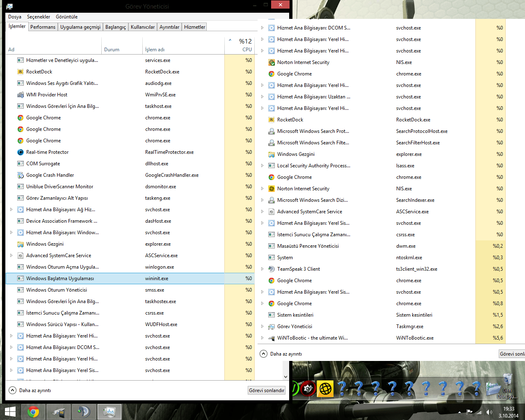This screenshot has height=420, width=525.
Task: Click the Local Security Authority Process icon
Action: [x=272, y=166]
